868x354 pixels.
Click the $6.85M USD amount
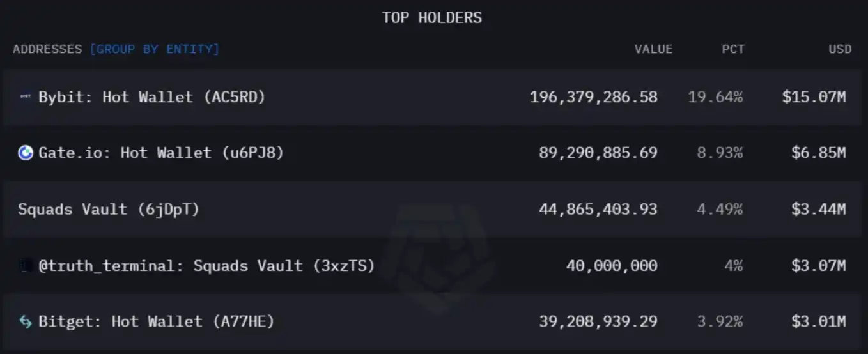click(818, 153)
